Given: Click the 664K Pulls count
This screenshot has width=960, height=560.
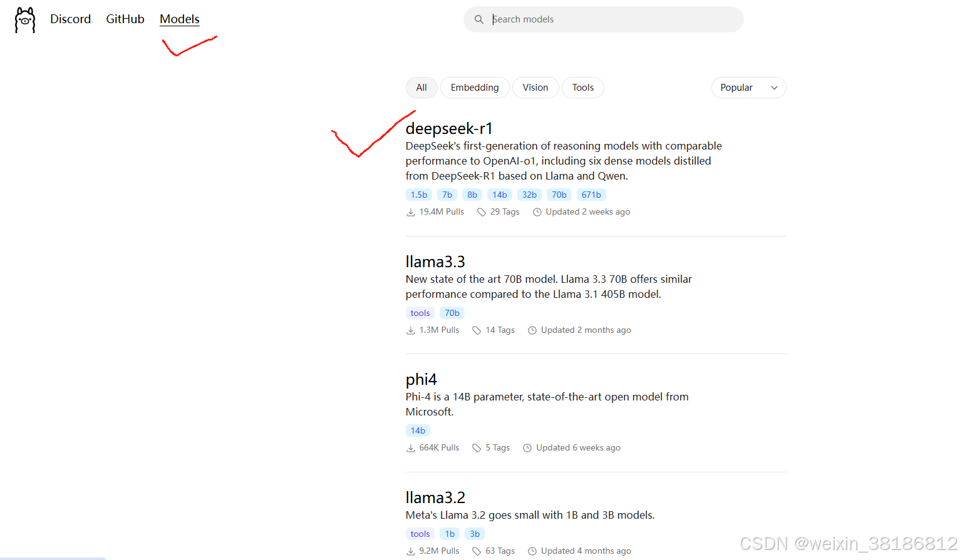Looking at the screenshot, I should tap(439, 448).
